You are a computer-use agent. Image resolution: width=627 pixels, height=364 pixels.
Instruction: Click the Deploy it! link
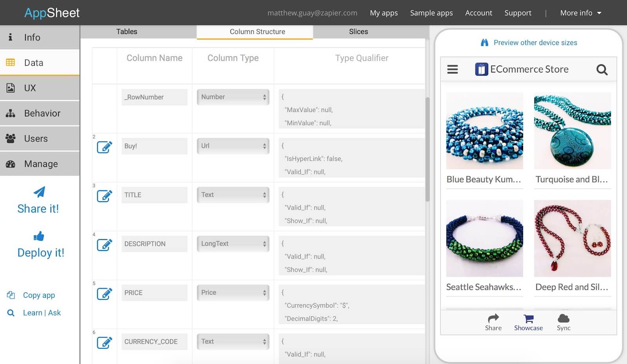(x=40, y=252)
